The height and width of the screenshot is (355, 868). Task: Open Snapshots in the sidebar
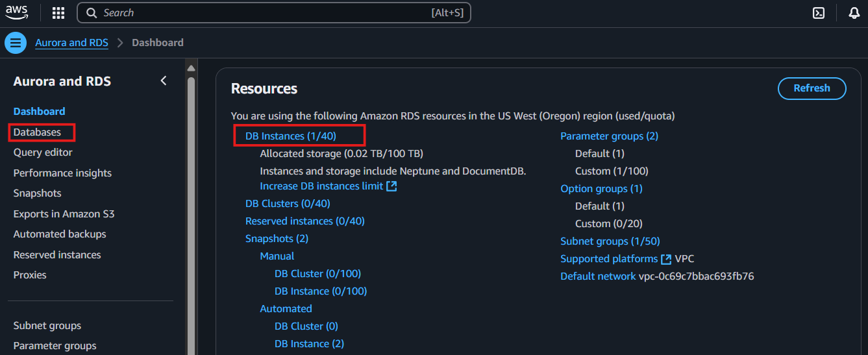tap(38, 193)
